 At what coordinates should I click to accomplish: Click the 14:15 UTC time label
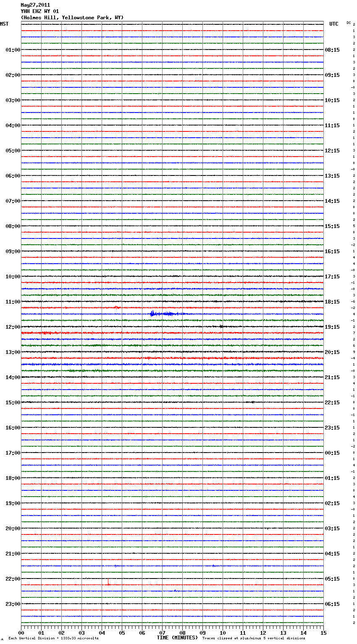coord(332,201)
